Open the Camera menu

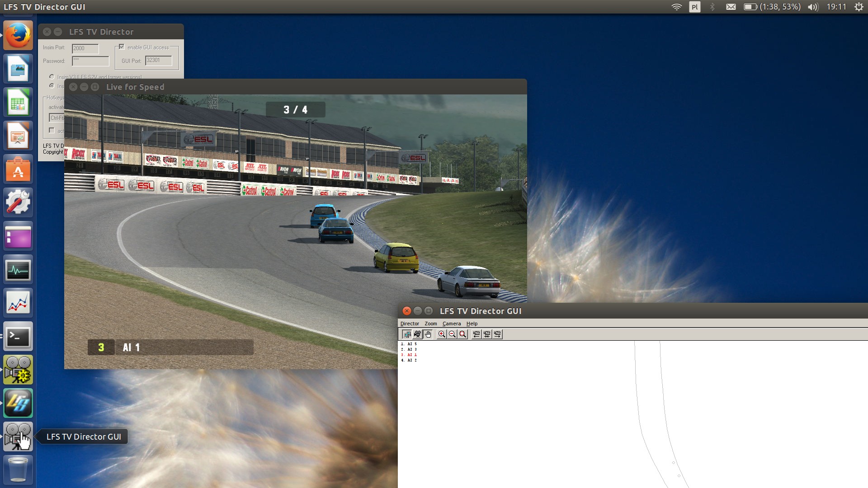pos(451,324)
